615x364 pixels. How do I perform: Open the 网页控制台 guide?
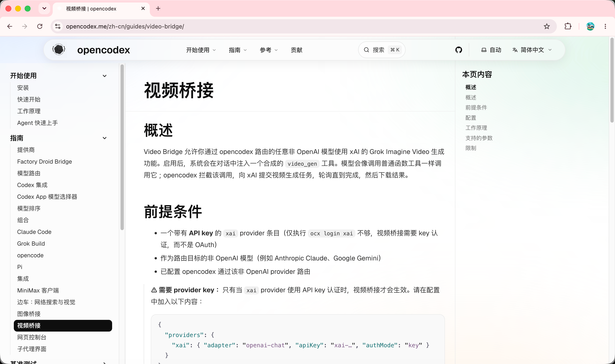pos(32,337)
